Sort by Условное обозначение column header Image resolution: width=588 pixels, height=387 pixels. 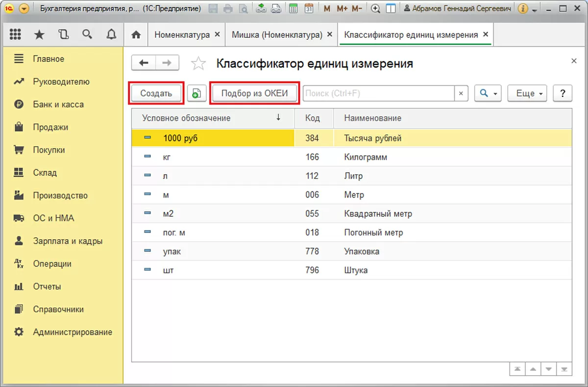(x=186, y=118)
